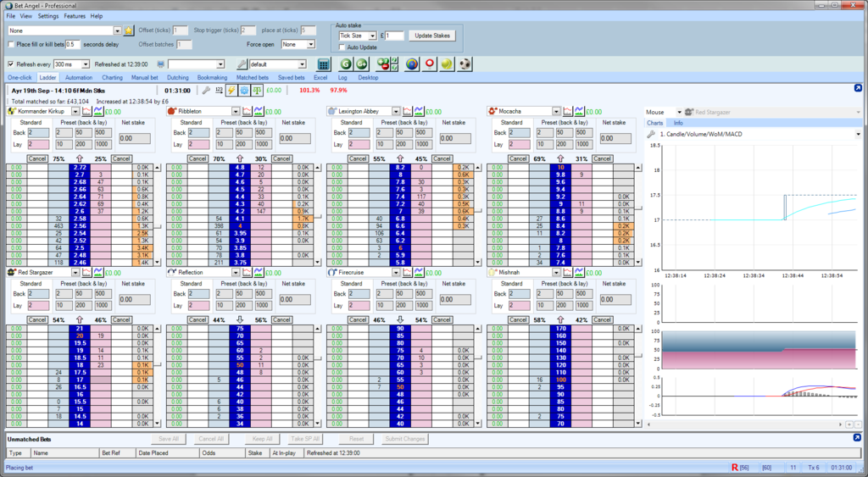The image size is (868, 477).
Task: Click the green scales icon in market header
Action: click(257, 90)
